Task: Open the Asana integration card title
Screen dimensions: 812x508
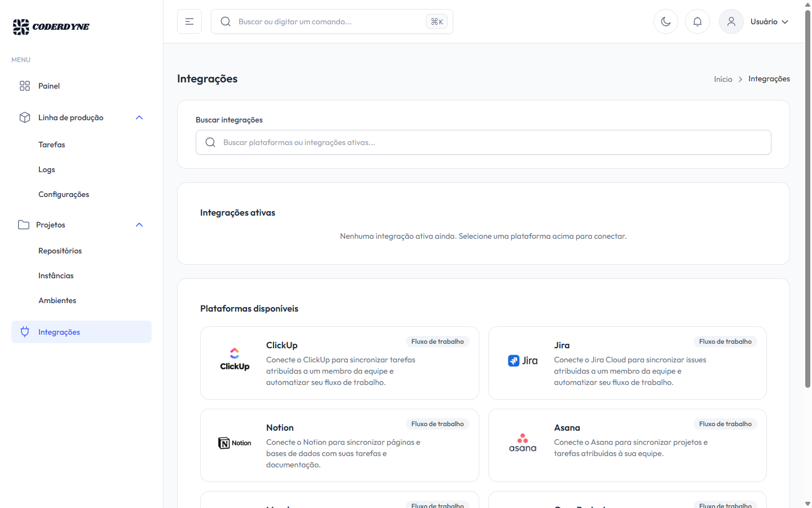Action: coord(567,427)
